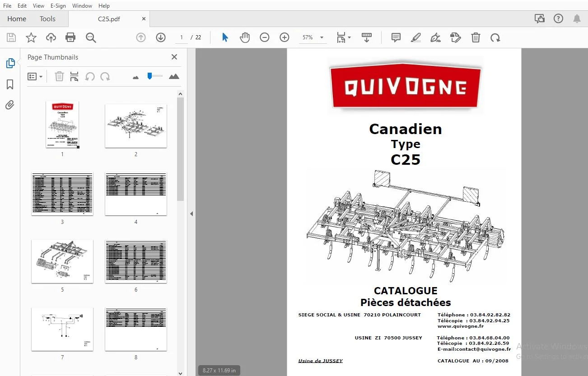The height and width of the screenshot is (376, 588).
Task: Open the Page Thumbnails sidebar icon
Action: tap(10, 64)
